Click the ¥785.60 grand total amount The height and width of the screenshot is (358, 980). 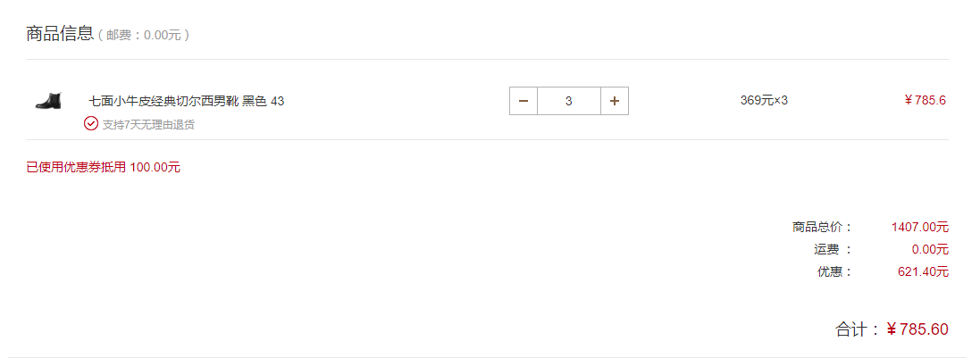click(x=917, y=329)
